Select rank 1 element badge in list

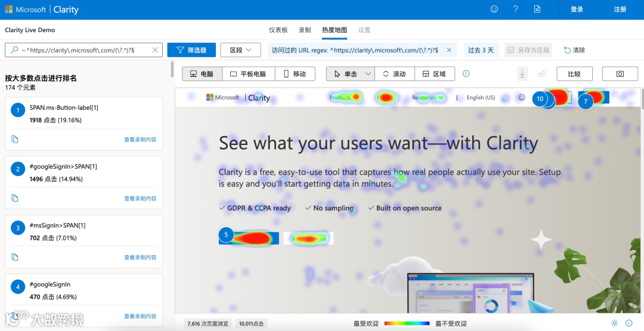pos(18,110)
